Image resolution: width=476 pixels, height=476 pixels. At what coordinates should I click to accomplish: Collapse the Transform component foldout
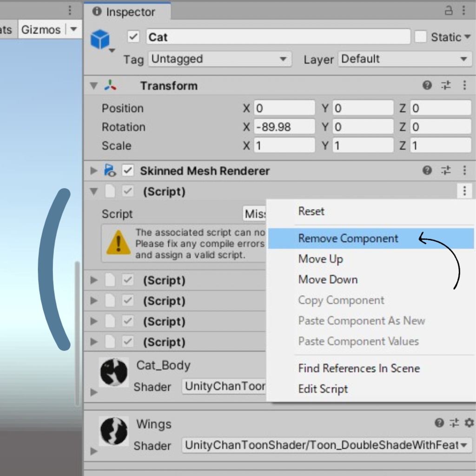(94, 86)
